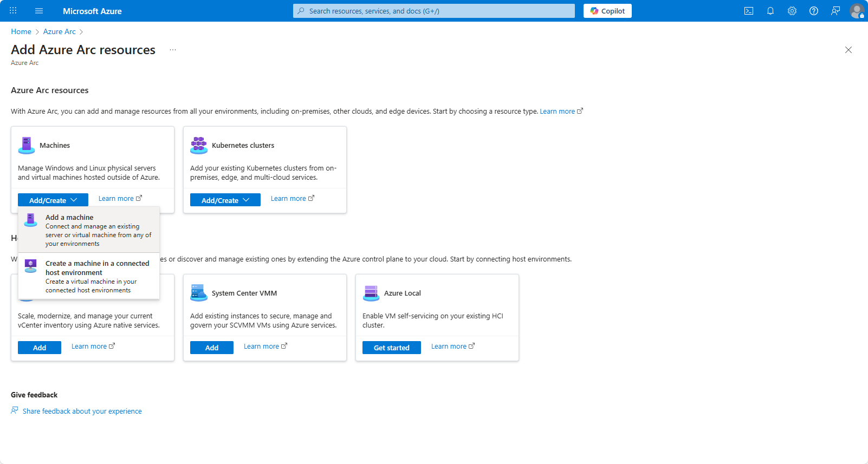
Task: Open the notifications bell
Action: pos(770,11)
